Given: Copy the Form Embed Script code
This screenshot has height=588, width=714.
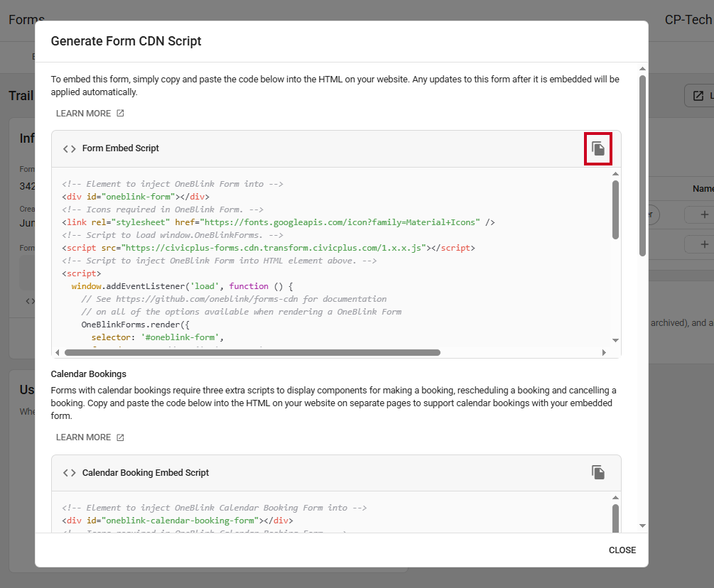Looking at the screenshot, I should click(x=598, y=148).
